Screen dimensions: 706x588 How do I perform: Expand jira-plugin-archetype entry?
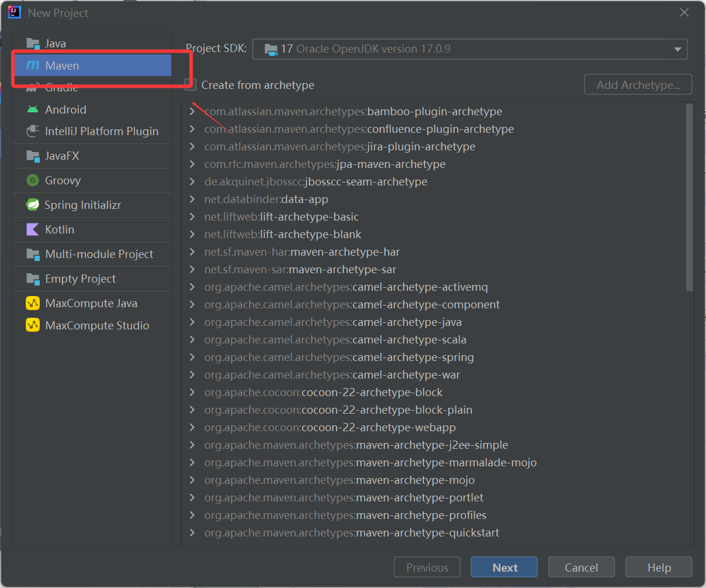192,146
